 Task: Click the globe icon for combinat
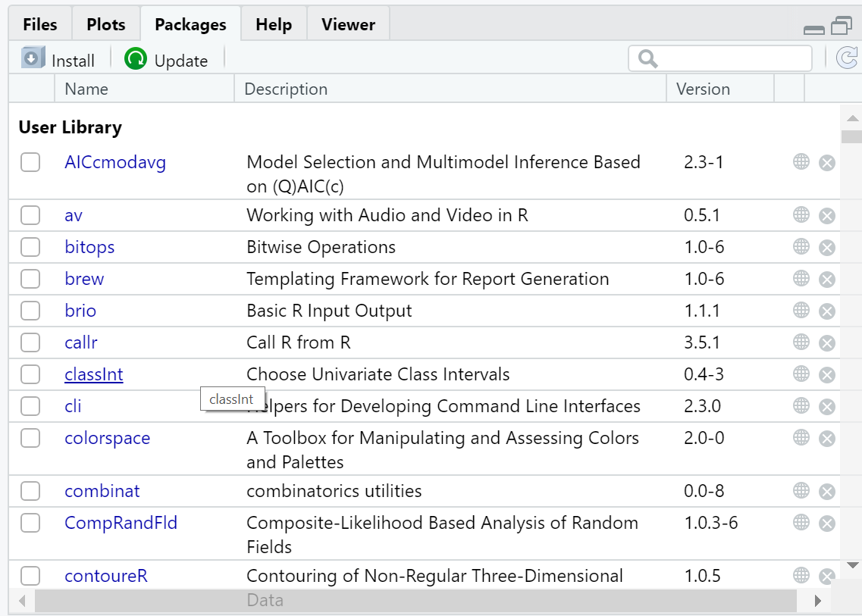(x=801, y=491)
